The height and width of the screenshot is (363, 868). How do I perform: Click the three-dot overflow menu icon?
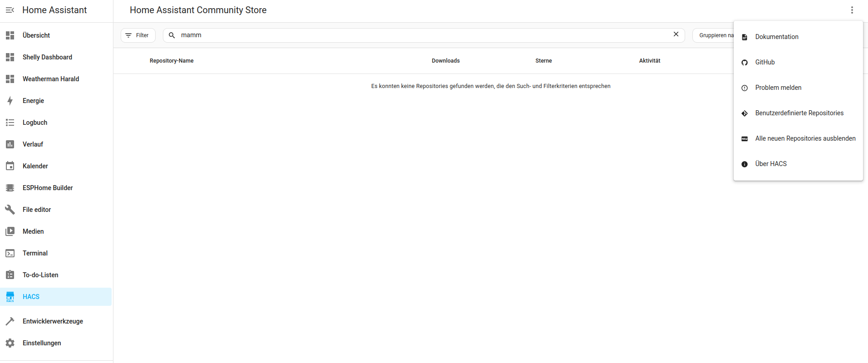[852, 10]
